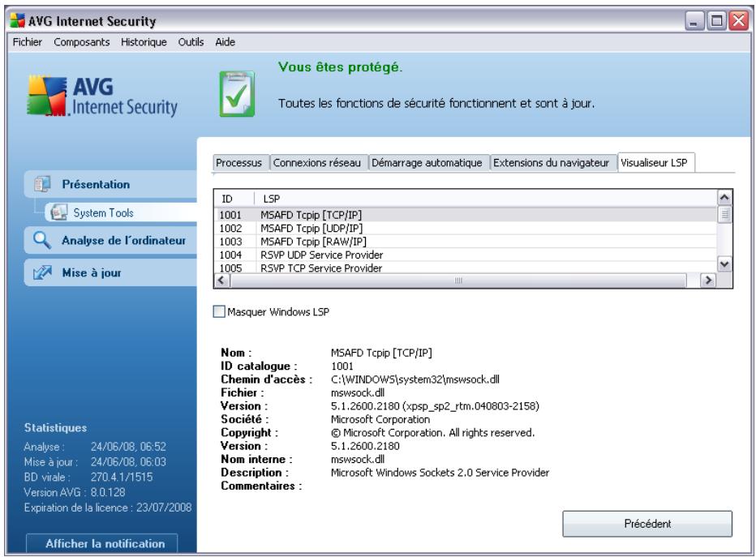Select row 1003 MSAFD Tcpip [RAW/IP]
The width and height of the screenshot is (756, 557).
(466, 242)
